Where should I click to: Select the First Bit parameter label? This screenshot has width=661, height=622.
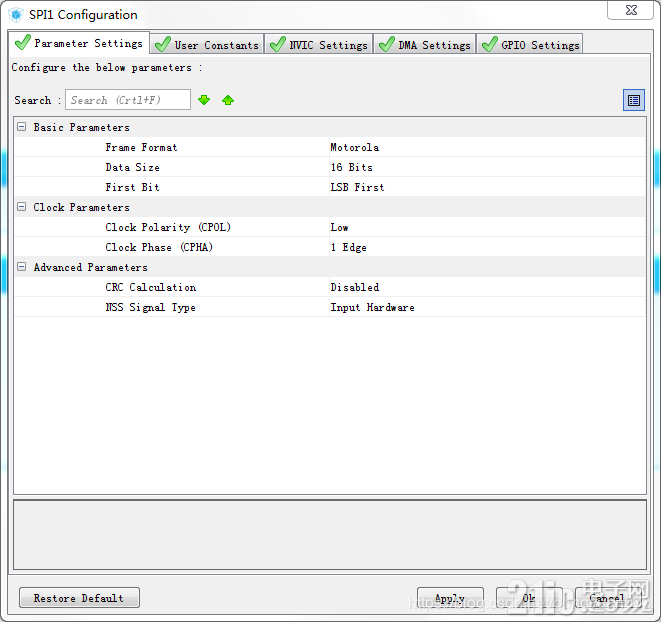(132, 187)
